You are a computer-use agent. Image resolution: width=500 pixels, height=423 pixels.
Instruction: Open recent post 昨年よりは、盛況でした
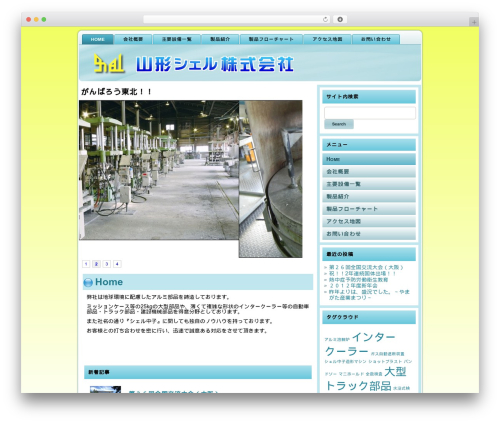click(369, 295)
